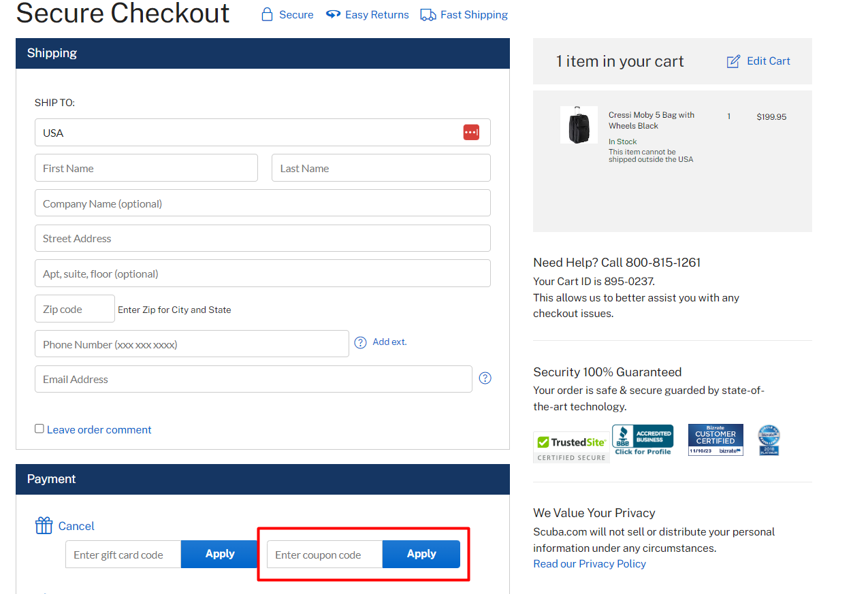Click the help icon beside Email Address
868x594 pixels.
click(485, 378)
